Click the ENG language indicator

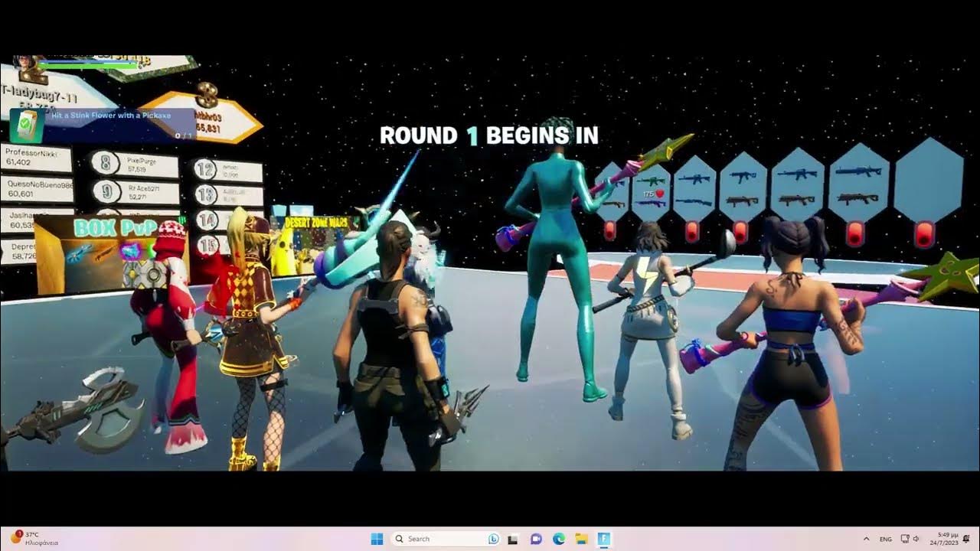coord(886,539)
